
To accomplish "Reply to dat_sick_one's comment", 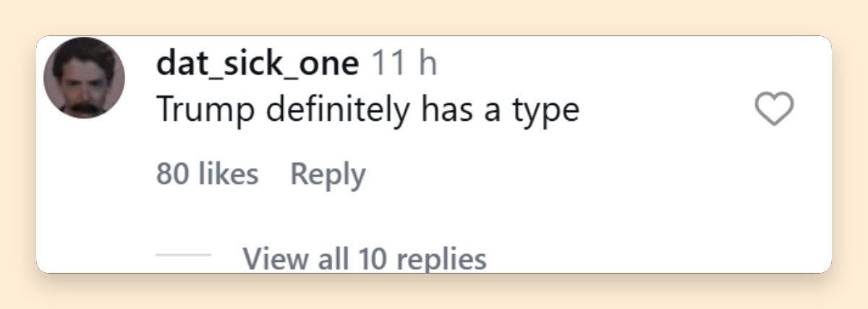I will (x=328, y=174).
